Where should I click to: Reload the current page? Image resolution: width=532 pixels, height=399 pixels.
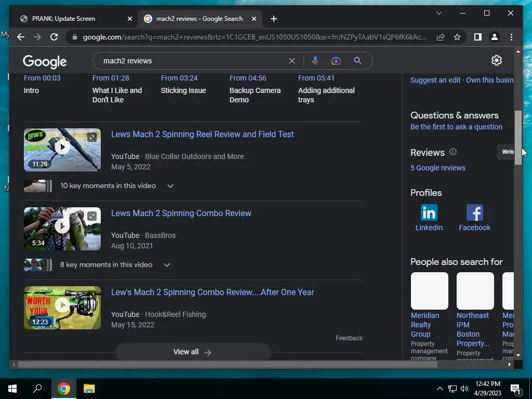point(54,37)
